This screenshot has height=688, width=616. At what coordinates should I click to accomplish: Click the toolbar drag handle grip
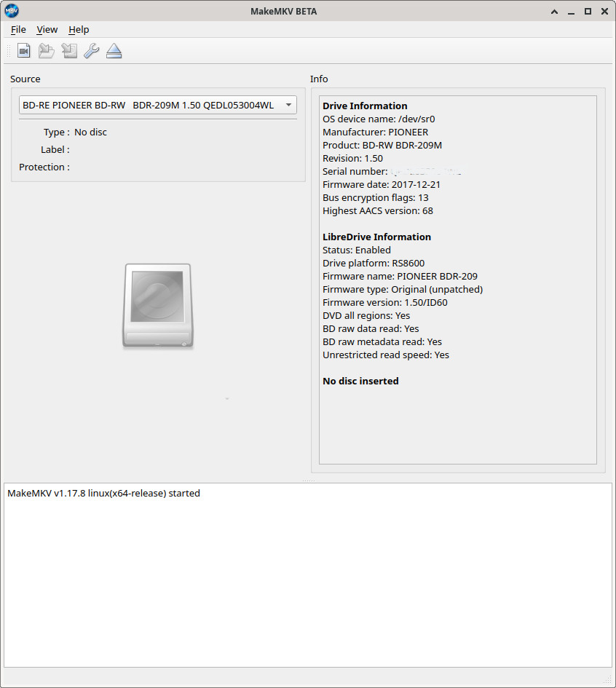pyautogui.click(x=8, y=51)
